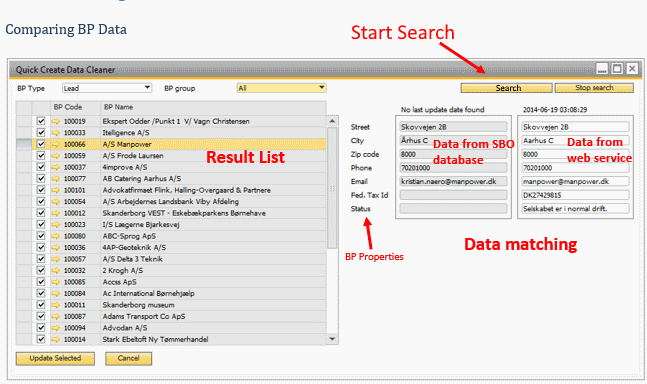Uncheck ABC-Sprog ApS row checkbox

click(x=41, y=236)
